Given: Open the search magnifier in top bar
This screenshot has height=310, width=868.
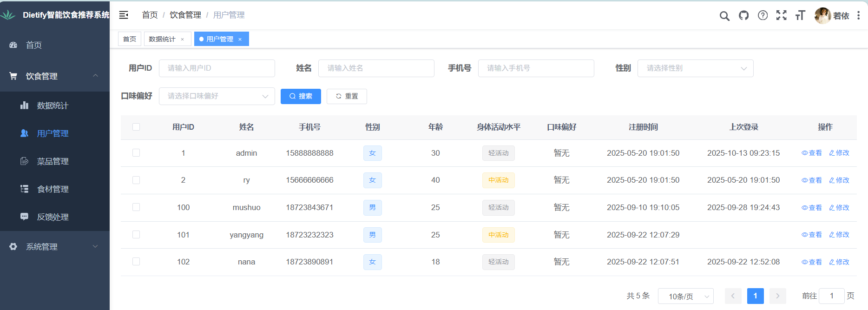Looking at the screenshot, I should tap(724, 16).
